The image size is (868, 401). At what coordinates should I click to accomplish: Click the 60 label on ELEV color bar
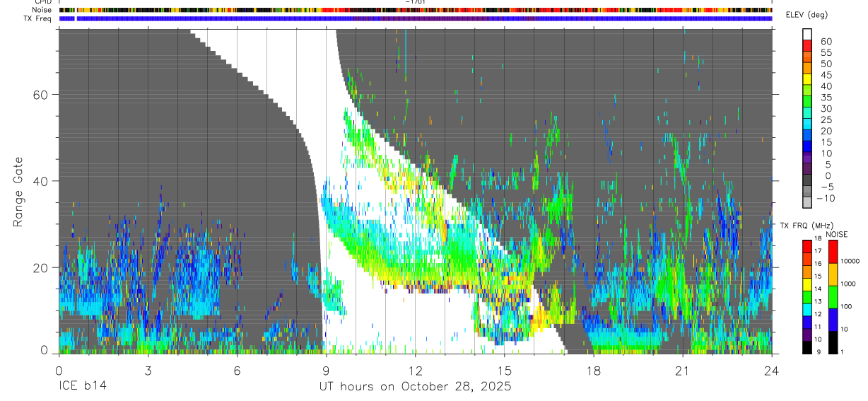[825, 41]
